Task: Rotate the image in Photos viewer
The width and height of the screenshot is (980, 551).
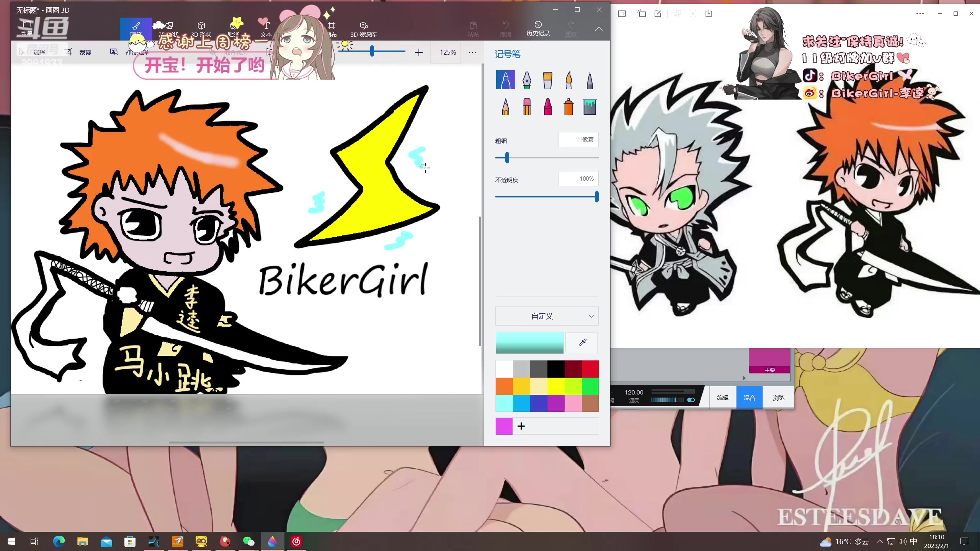Action: click(x=642, y=14)
